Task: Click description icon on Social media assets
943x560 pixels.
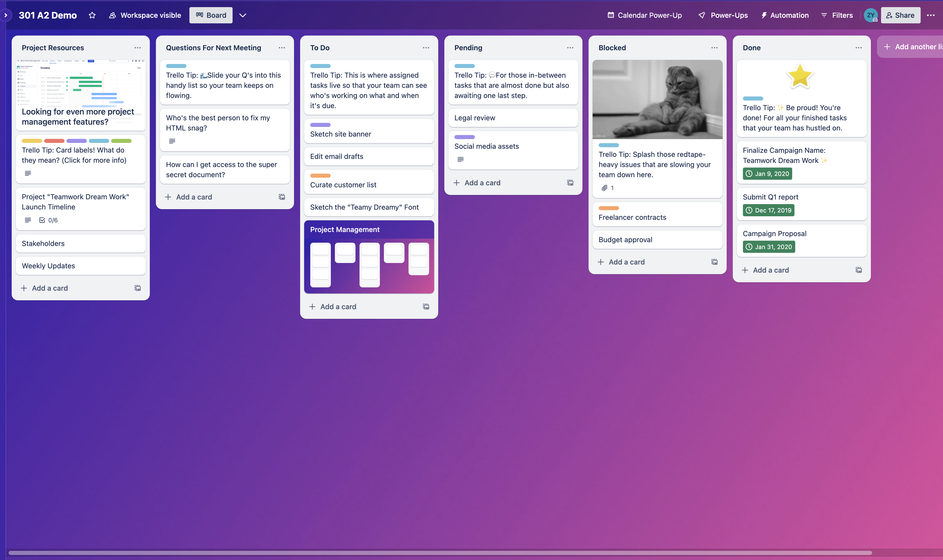Action: [x=460, y=160]
